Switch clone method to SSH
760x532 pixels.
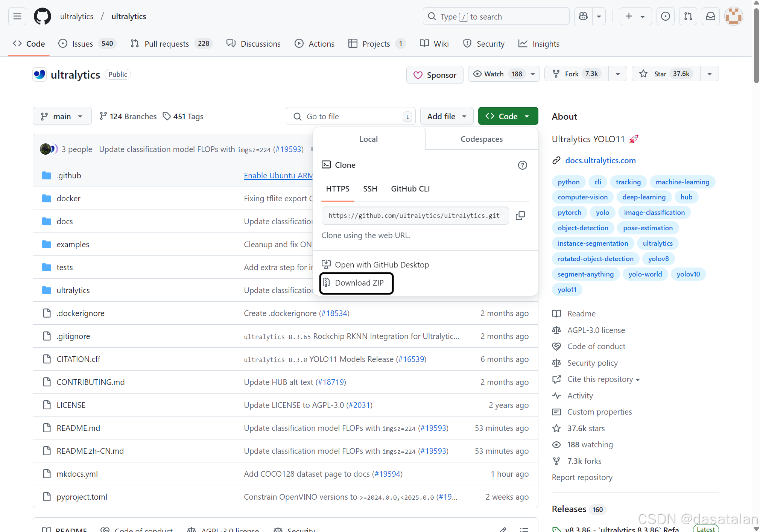tap(370, 189)
